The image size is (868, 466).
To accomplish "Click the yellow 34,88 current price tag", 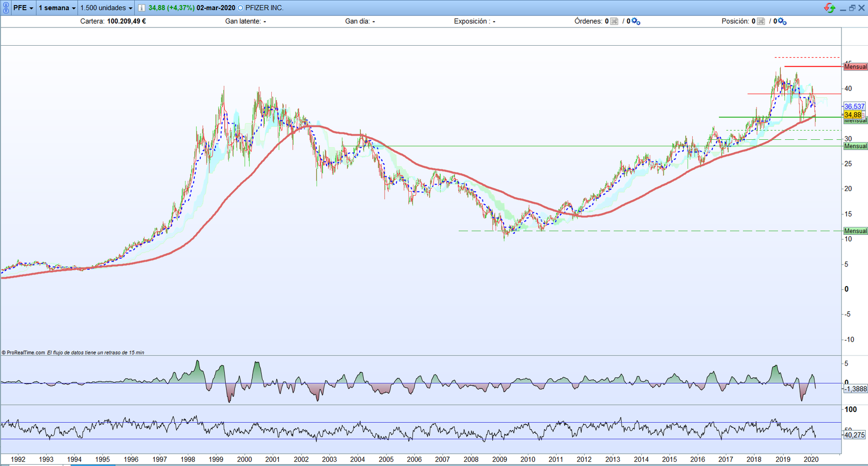I will point(853,115).
